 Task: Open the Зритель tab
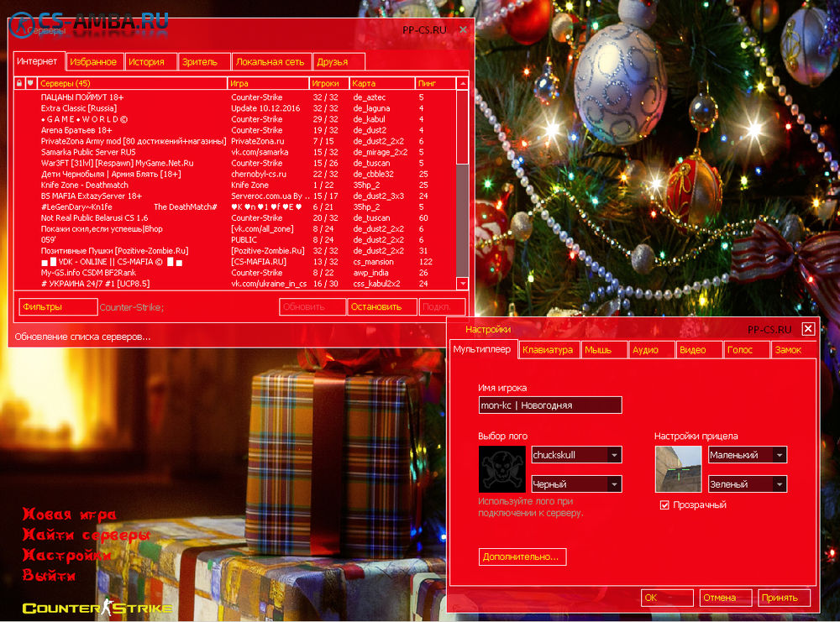click(x=205, y=61)
